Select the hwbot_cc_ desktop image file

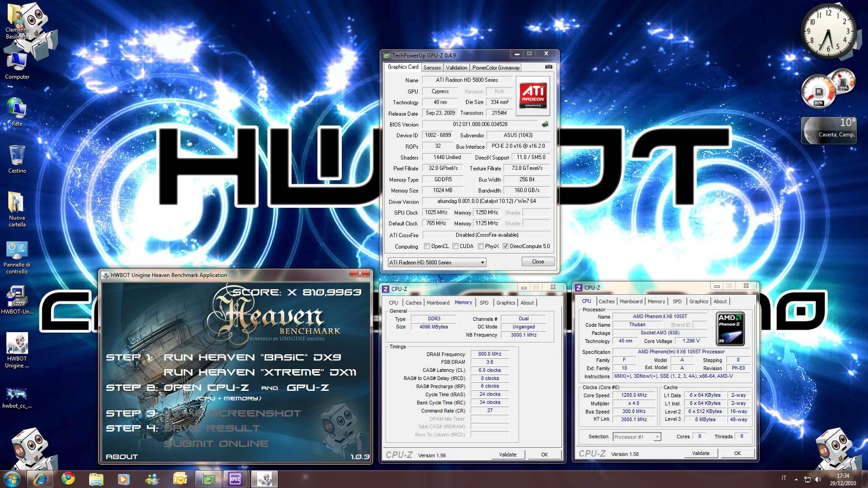pyautogui.click(x=17, y=397)
